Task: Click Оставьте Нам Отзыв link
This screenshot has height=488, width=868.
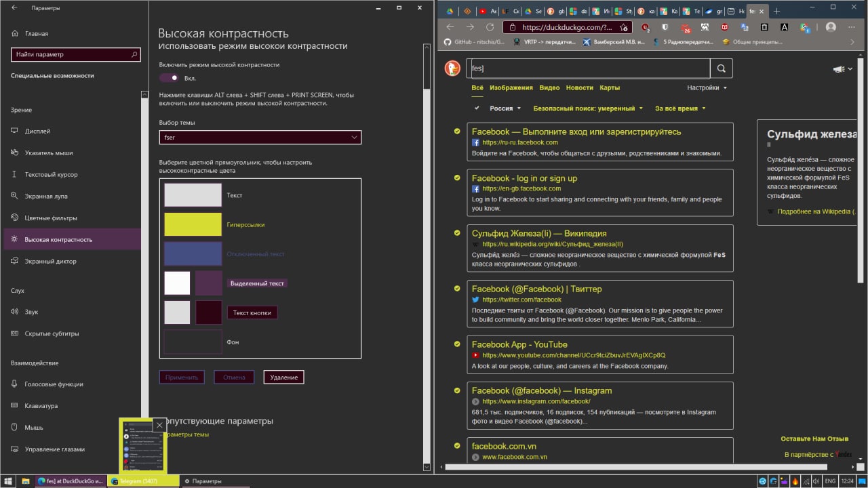Action: click(x=814, y=439)
